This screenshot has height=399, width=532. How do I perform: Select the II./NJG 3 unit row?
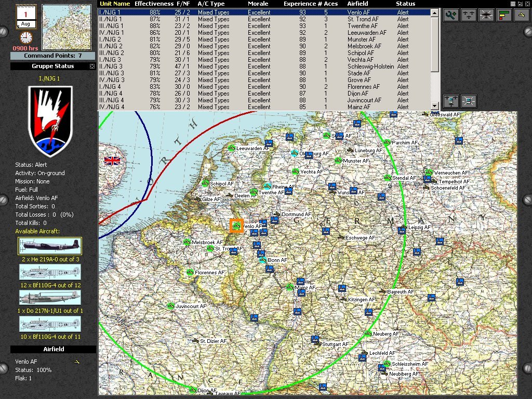tap(112, 66)
